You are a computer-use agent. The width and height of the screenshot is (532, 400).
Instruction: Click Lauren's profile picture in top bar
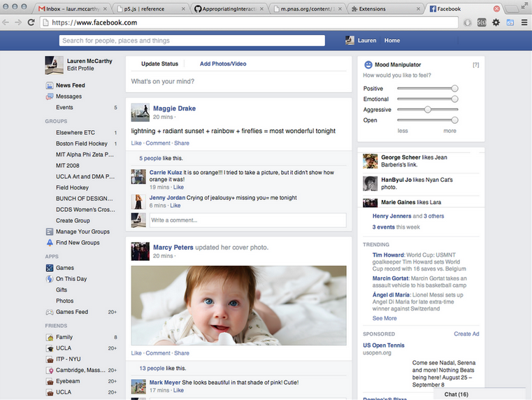(x=350, y=41)
